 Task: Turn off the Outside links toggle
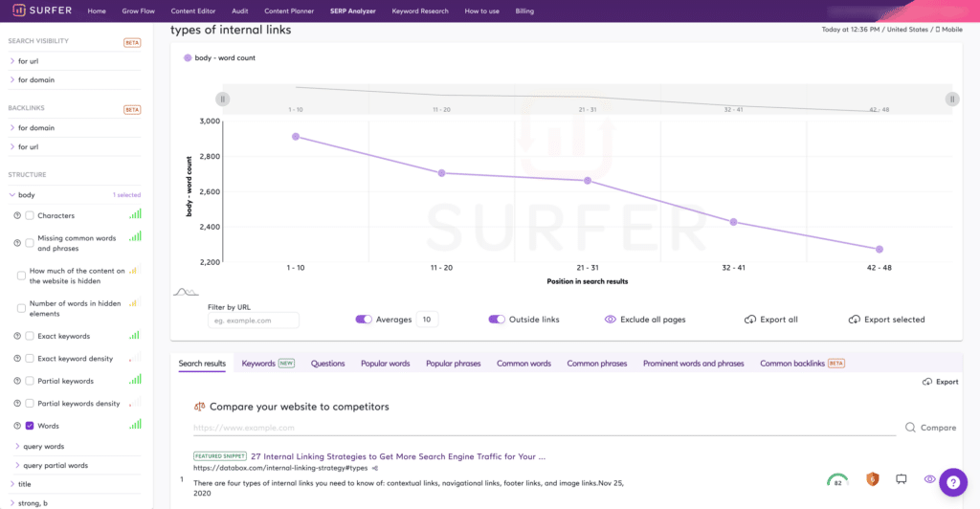[497, 320]
